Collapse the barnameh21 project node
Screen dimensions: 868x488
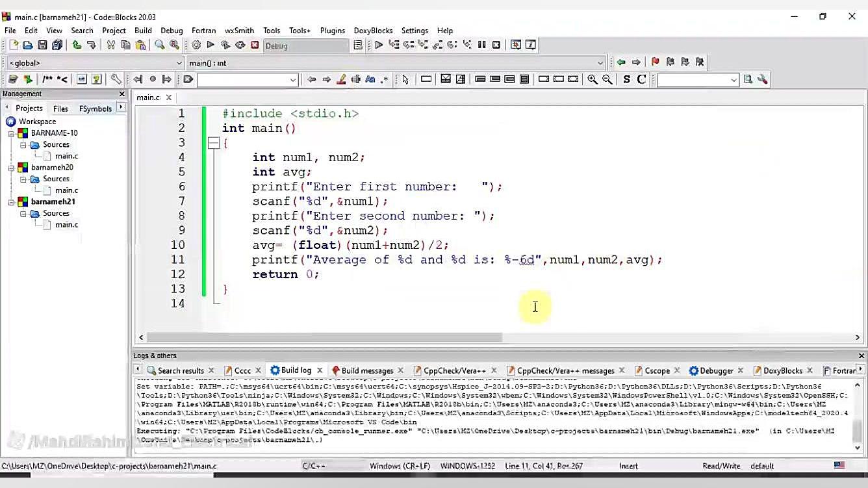(12, 202)
